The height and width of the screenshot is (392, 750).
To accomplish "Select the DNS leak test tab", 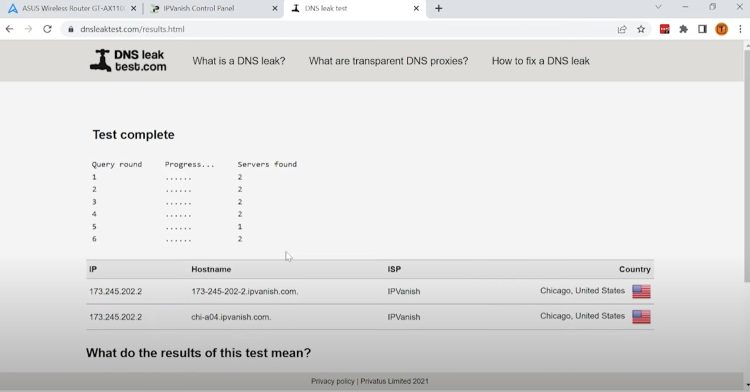I will click(354, 8).
